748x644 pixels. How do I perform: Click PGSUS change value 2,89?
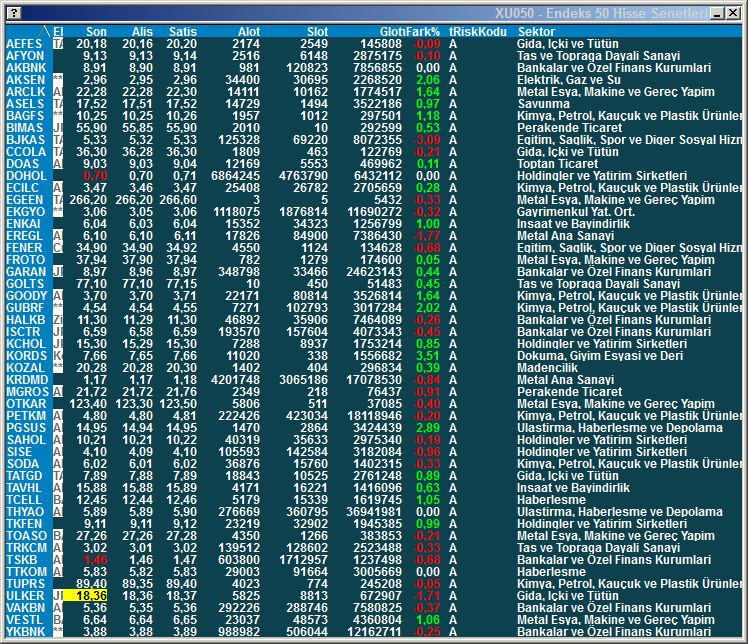427,428
